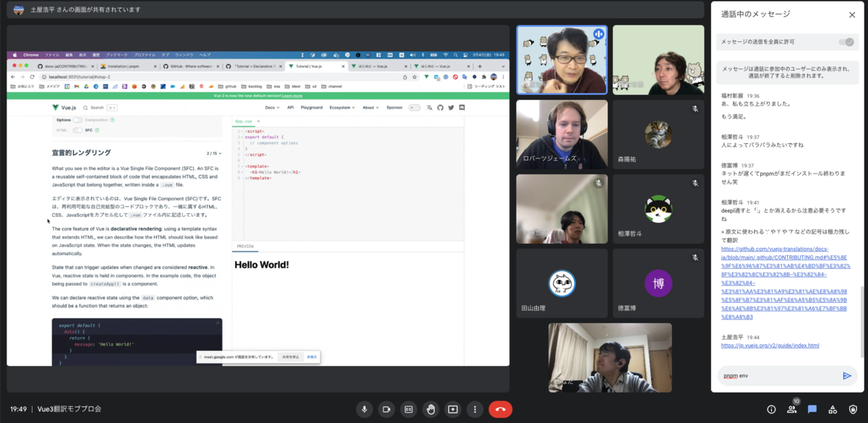Show the participants list icon
This screenshot has height=423, width=868.
pos(792,409)
